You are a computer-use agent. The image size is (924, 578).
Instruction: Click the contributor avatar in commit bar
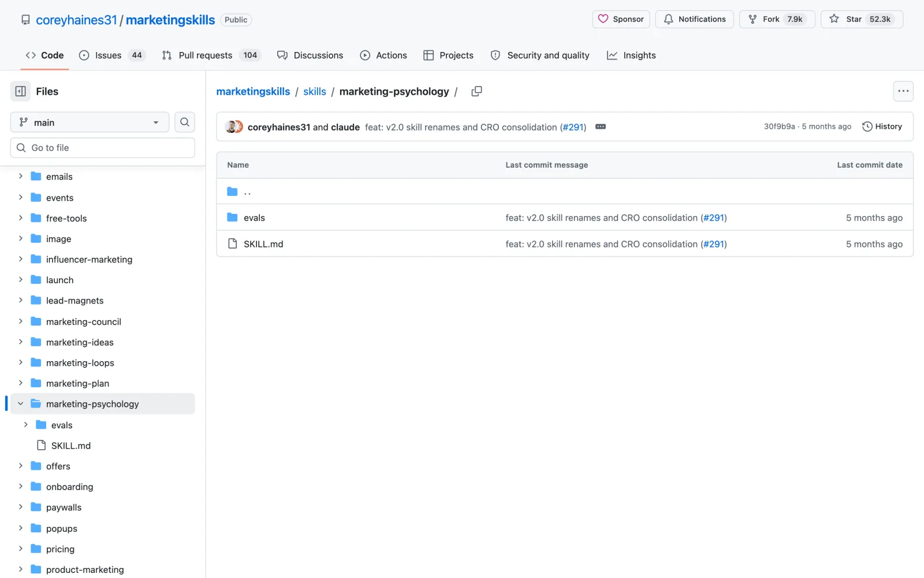[234, 127]
